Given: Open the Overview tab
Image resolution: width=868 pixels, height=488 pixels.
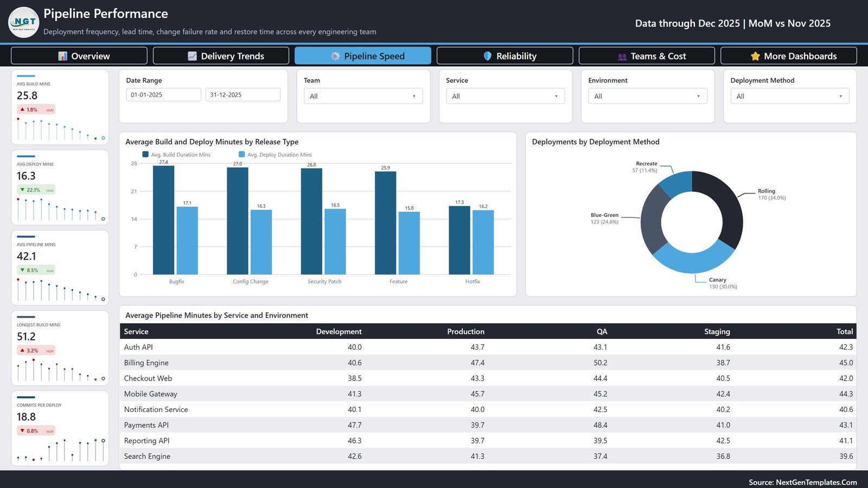Looking at the screenshot, I should coord(79,56).
